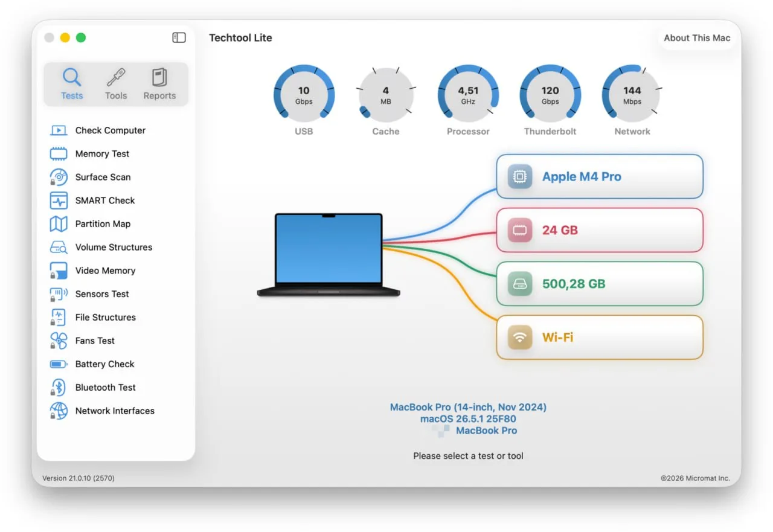773x532 pixels.
Task: Click the Processor 4,51 GHz gauge
Action: click(x=468, y=96)
